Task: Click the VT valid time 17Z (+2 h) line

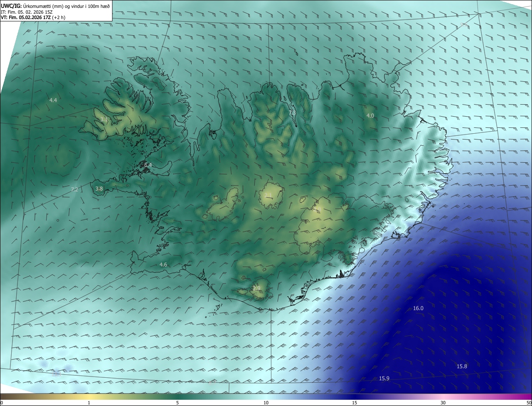Action: click(33, 17)
